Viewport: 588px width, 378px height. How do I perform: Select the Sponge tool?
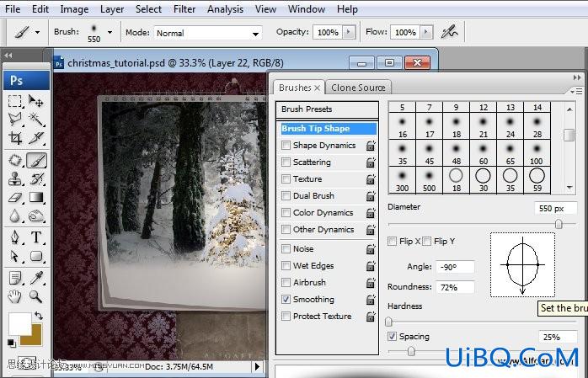pyautogui.click(x=36, y=216)
